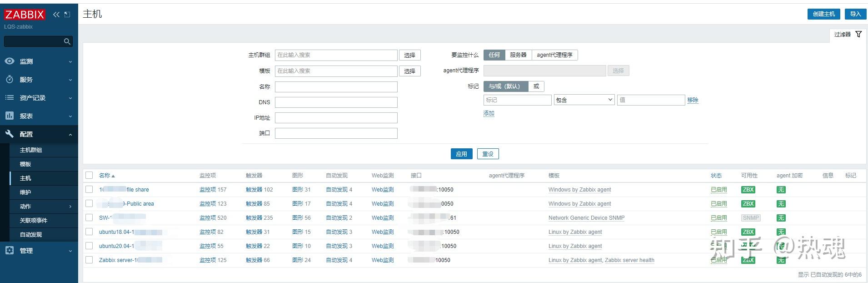Click encryption badge in SW- host row
This screenshot has width=868, height=283.
coord(781,218)
